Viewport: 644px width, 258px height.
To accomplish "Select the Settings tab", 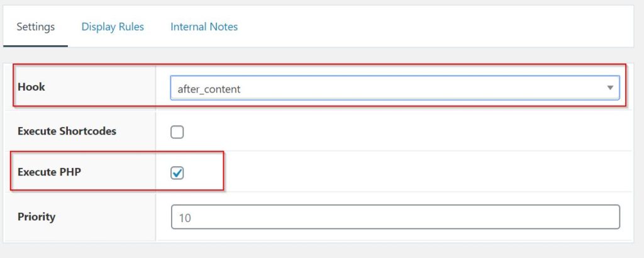I will (35, 27).
